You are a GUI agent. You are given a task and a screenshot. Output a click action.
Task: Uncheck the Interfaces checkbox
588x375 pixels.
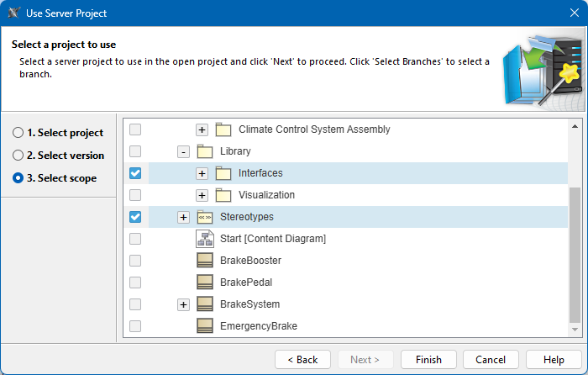(x=135, y=173)
